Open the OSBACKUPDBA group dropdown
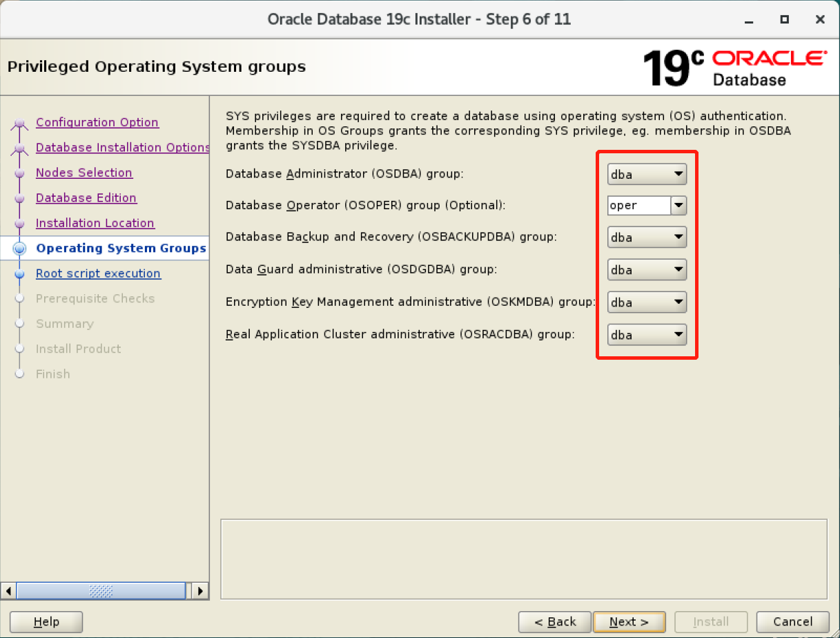The image size is (840, 638). (647, 238)
